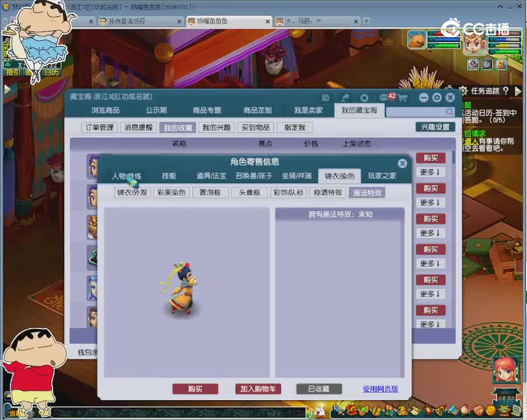Switch to 玩家之家 tab
Image resolution: width=527 pixels, height=420 pixels.
382,176
